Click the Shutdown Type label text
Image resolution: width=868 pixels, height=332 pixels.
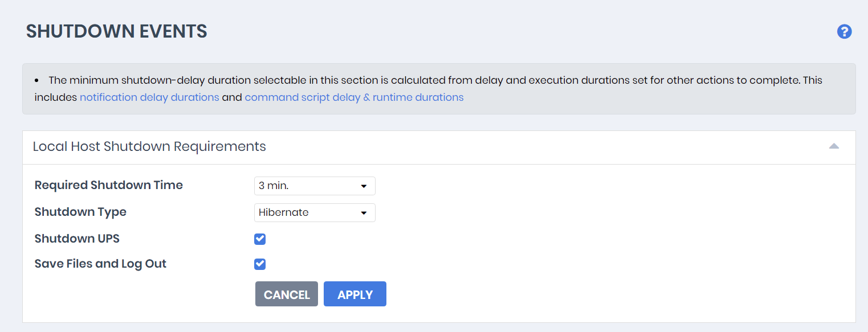click(x=80, y=212)
